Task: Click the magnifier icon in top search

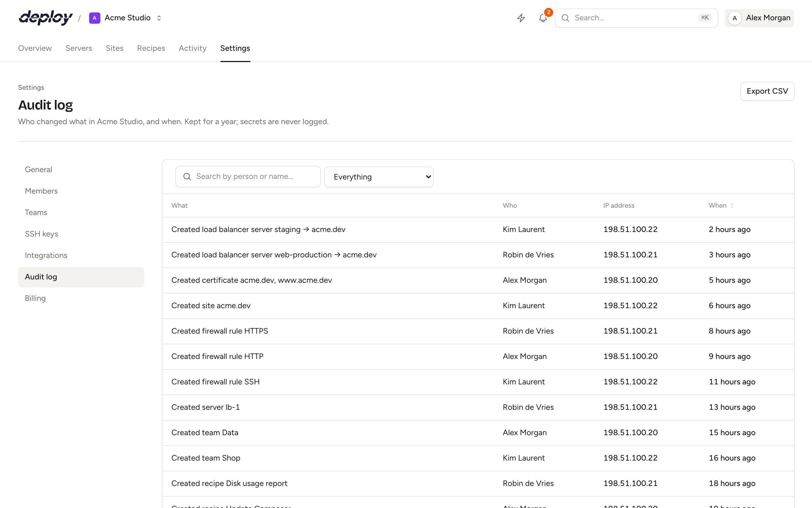Action: [565, 18]
